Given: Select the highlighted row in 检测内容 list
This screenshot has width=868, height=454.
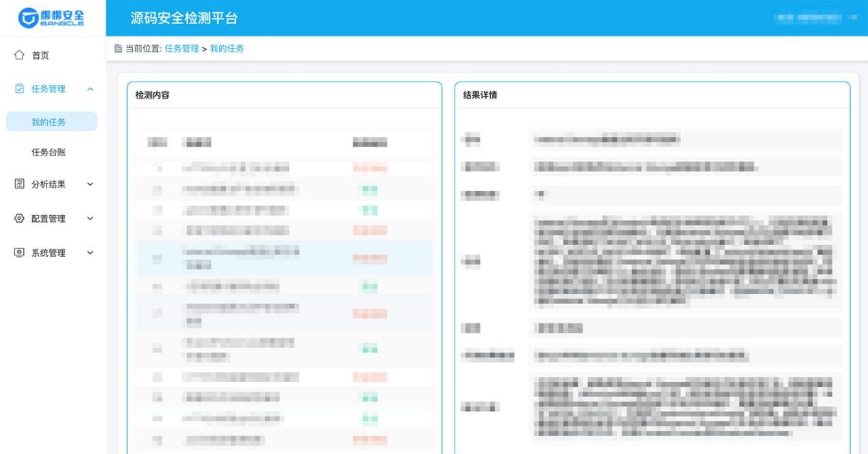Looking at the screenshot, I should (284, 258).
